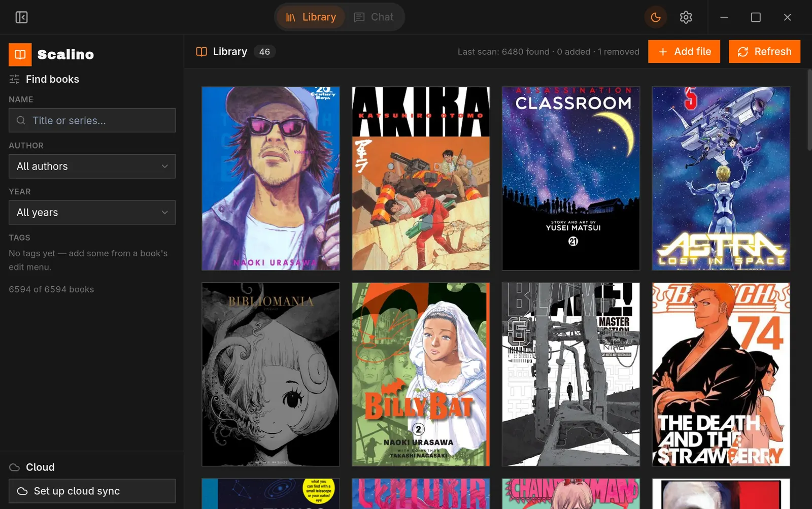Open the 20th Century Boys cover
The image size is (812, 509).
point(270,178)
